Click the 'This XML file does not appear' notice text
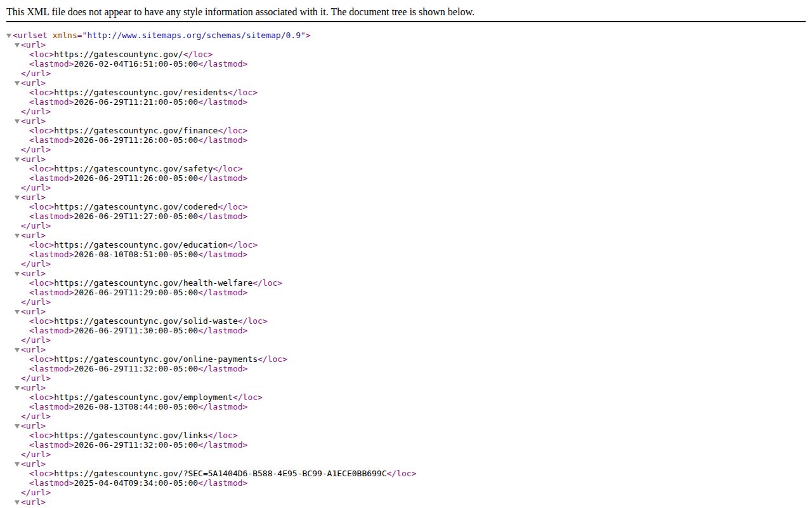The image size is (812, 508). click(x=240, y=12)
